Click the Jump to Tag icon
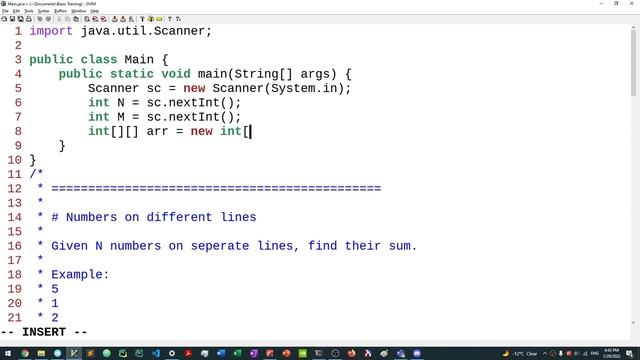640x360 pixels. tap(159, 19)
